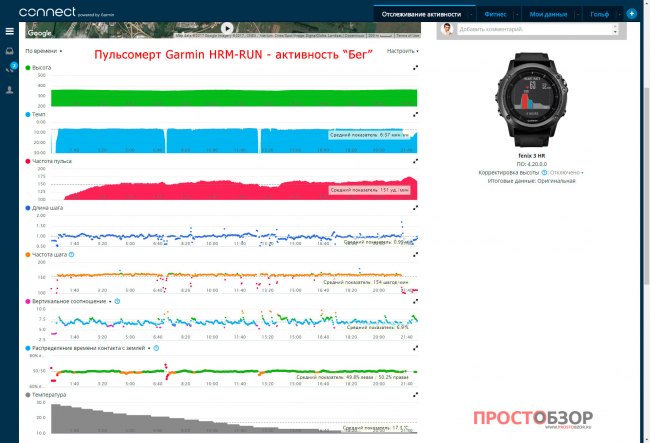Click the up arrow in the comment box
This screenshot has width=650, height=443.
pyautogui.click(x=615, y=27)
